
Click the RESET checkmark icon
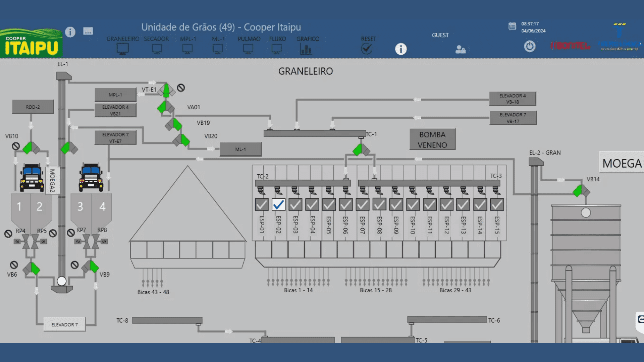coord(367,49)
